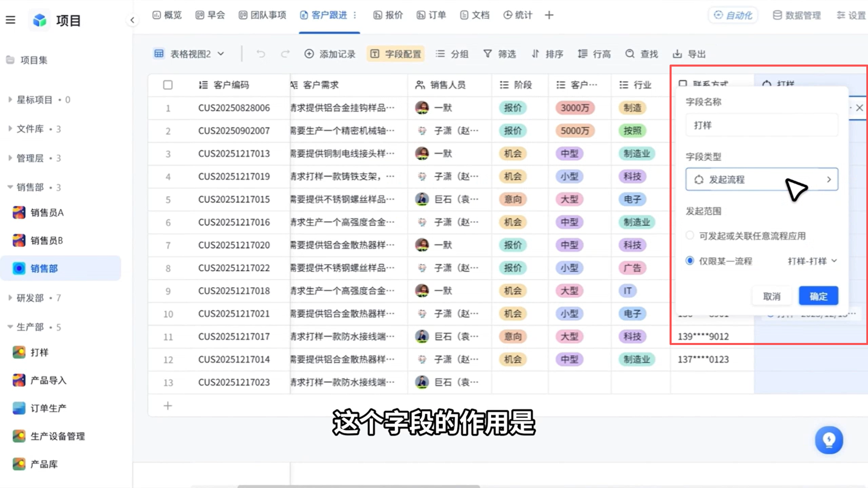868x488 pixels.
Task: Click the 销售人员 column header
Action: pos(441,85)
